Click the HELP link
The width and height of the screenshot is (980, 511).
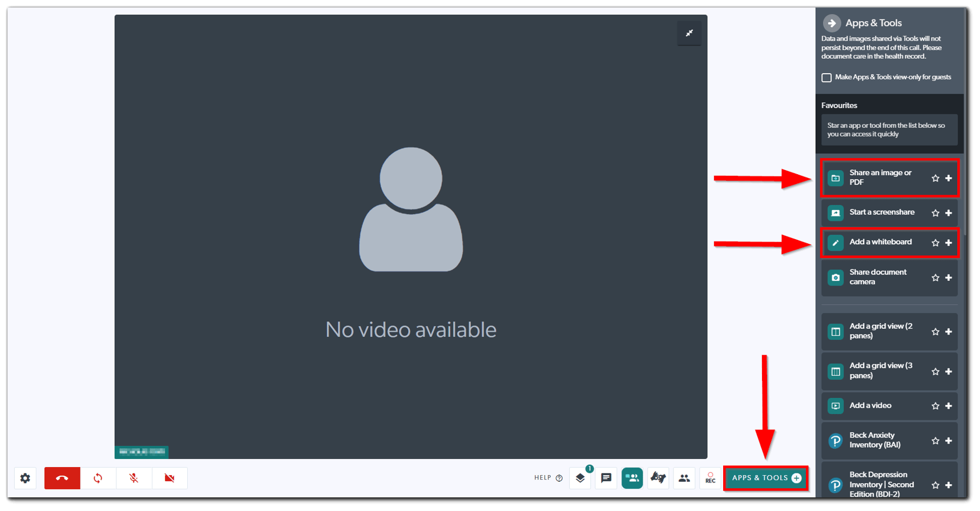pos(548,478)
